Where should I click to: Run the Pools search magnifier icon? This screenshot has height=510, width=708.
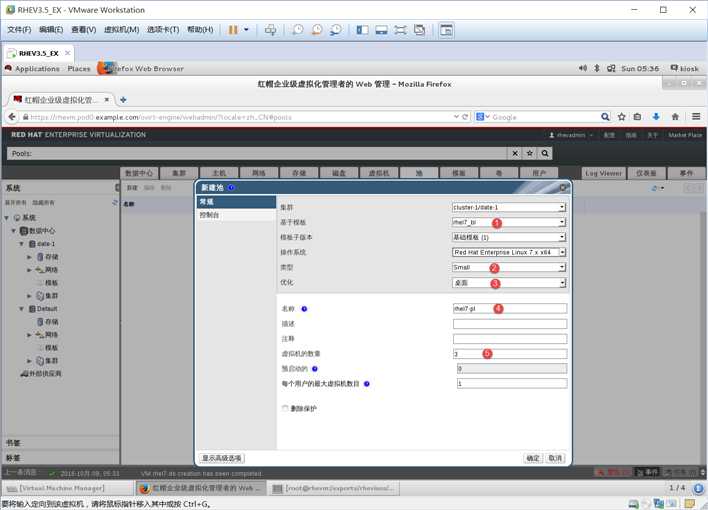545,154
